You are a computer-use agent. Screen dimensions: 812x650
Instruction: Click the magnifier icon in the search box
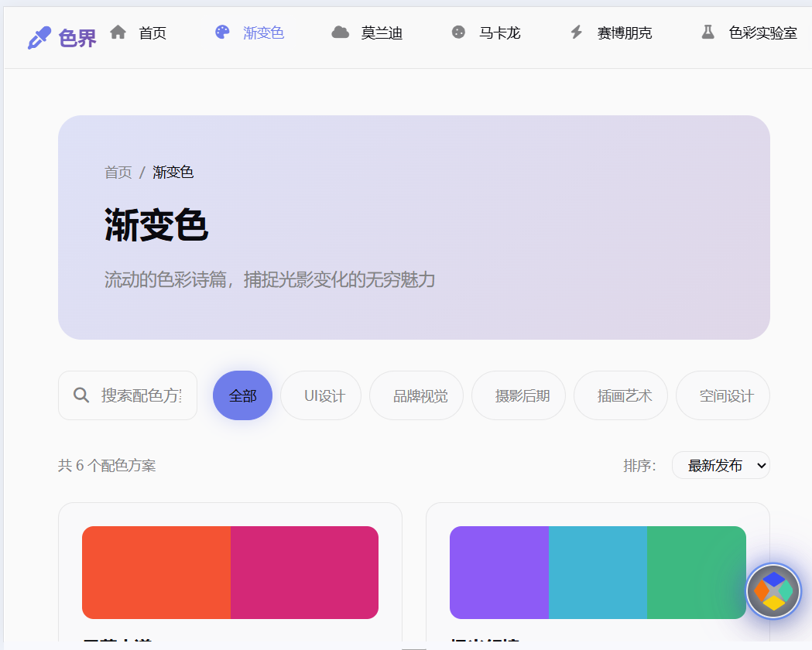(81, 395)
